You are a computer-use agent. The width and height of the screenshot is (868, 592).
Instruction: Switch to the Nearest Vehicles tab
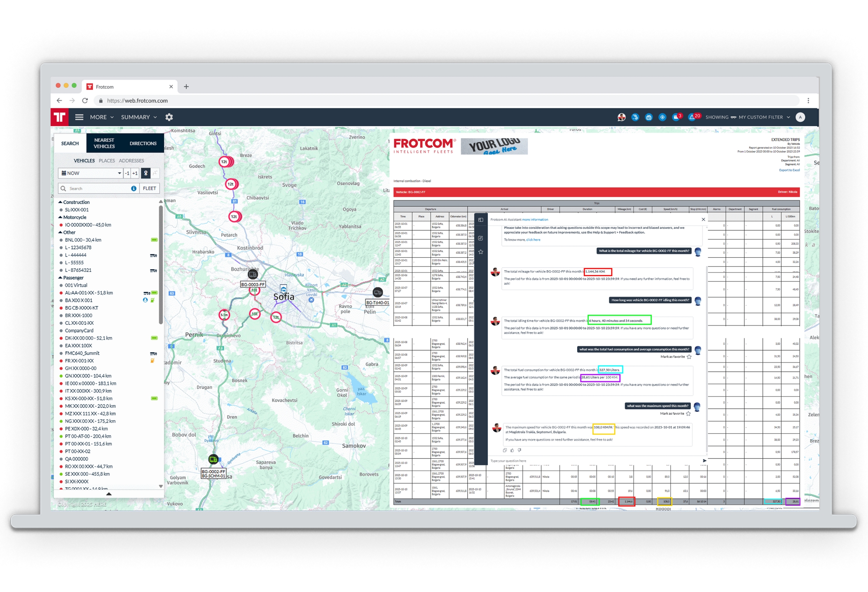[104, 143]
